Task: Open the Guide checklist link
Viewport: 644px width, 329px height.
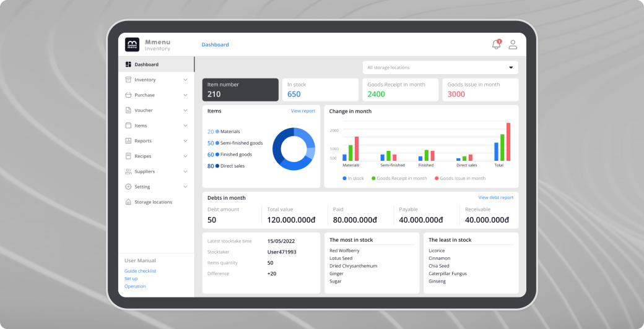Action: click(x=140, y=271)
